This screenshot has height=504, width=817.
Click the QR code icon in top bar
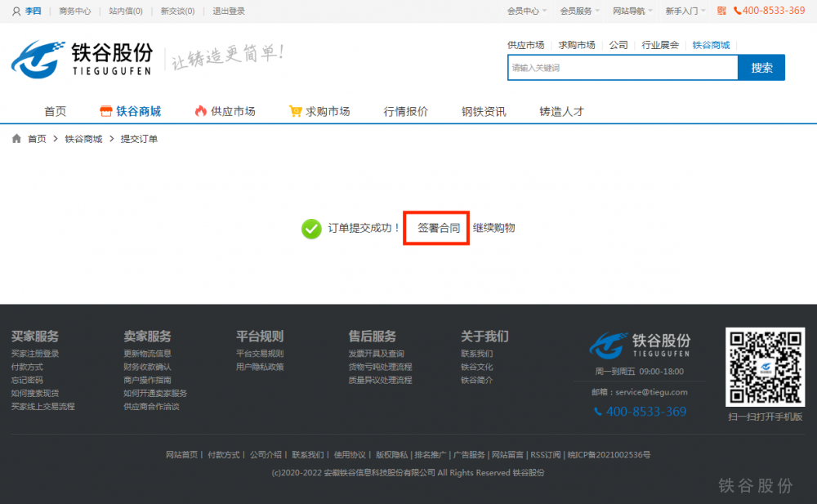coord(721,11)
